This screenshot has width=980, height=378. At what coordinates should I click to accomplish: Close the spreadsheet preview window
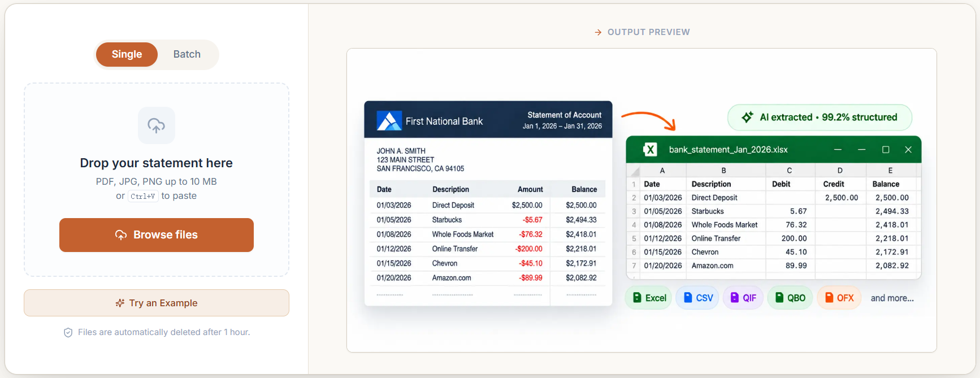tap(908, 150)
